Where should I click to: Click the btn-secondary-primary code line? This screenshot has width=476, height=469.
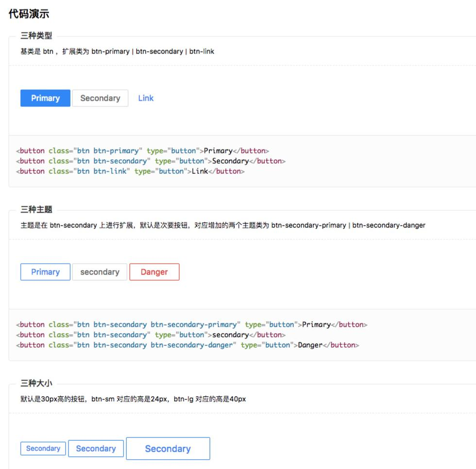click(x=191, y=325)
